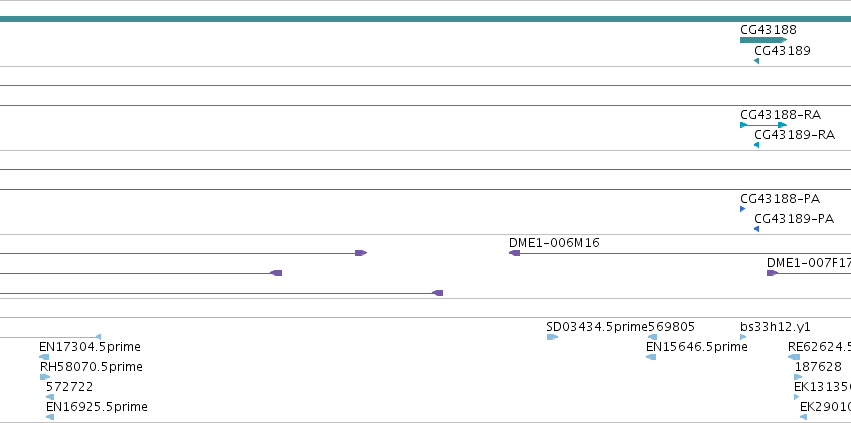Viewport: 851px width, 423px height.
Task: Click the 569805 EST label
Action: [672, 327]
